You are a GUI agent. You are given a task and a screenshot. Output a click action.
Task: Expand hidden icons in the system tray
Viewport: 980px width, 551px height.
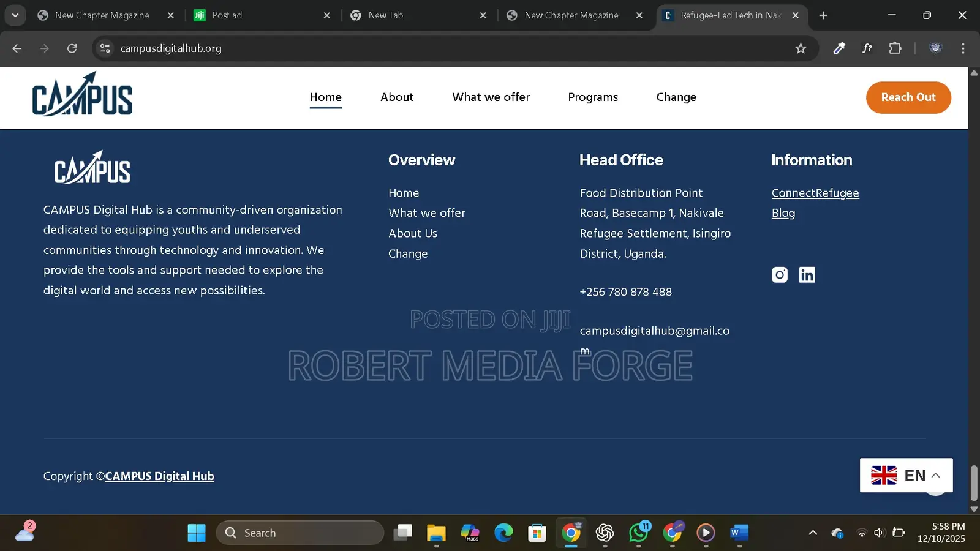click(x=813, y=533)
